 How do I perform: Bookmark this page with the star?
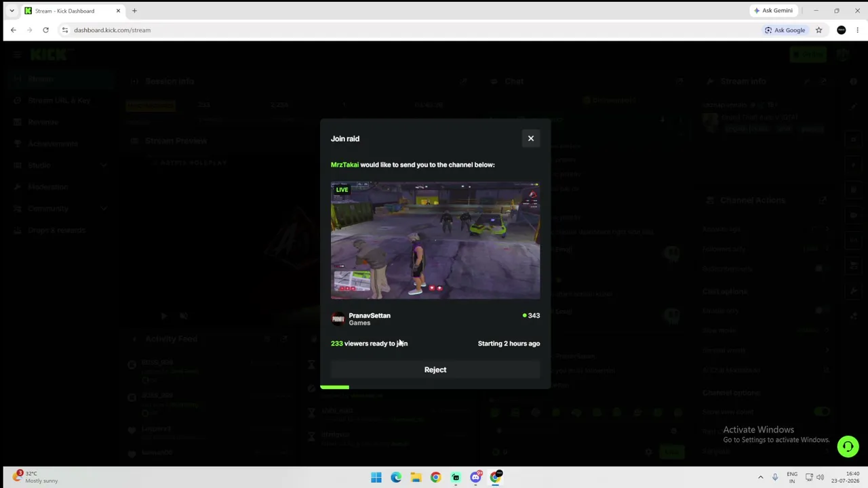[818, 30]
